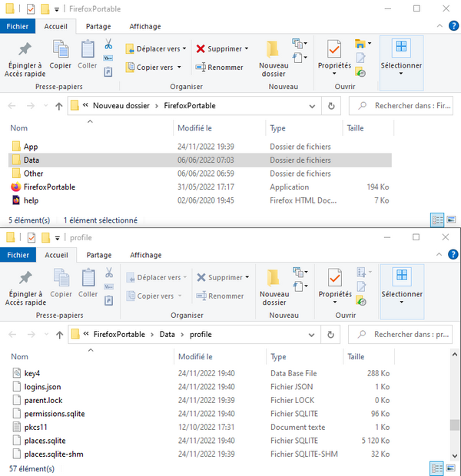
Task: Pin to Quick Access in profile window
Action: [25, 288]
